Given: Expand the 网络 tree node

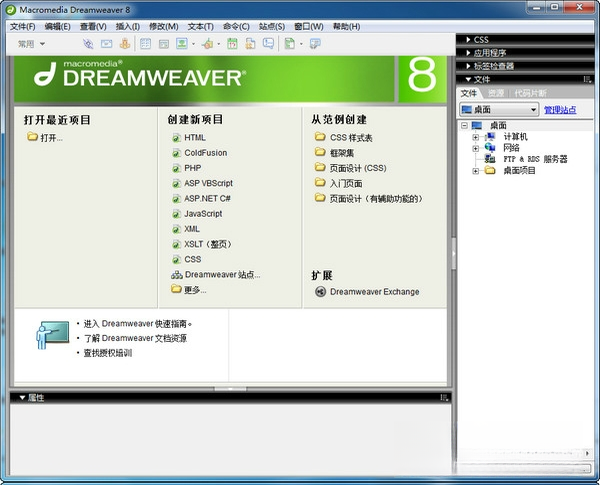Looking at the screenshot, I should click(x=475, y=148).
